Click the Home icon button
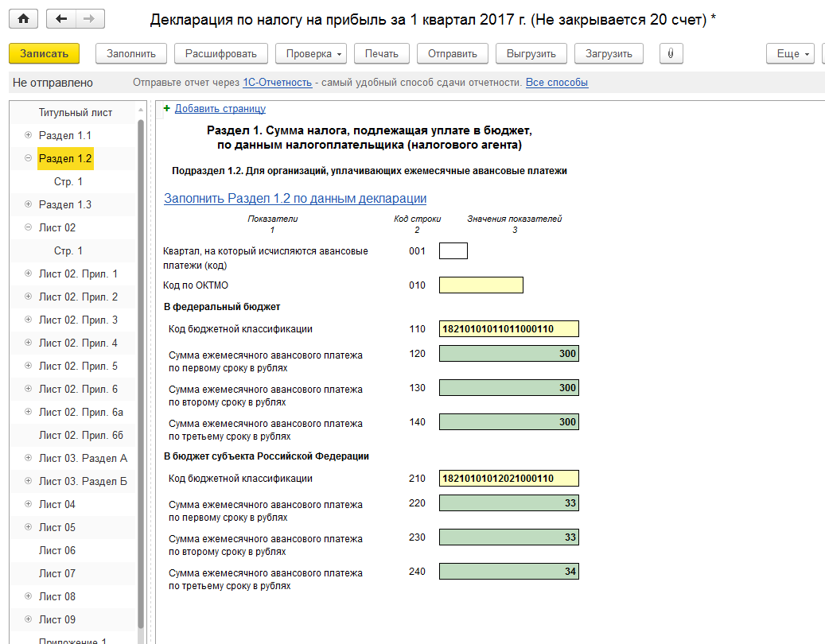Image resolution: width=825 pixels, height=644 pixels. click(x=23, y=19)
